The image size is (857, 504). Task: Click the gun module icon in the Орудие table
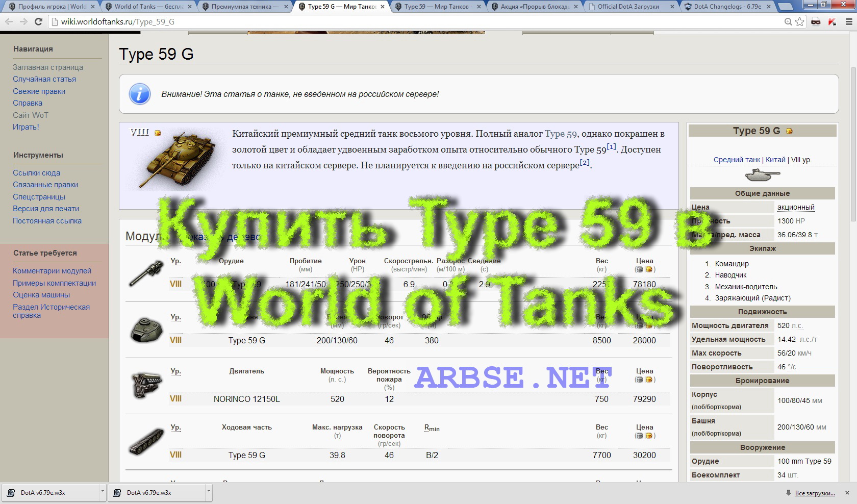tap(146, 273)
